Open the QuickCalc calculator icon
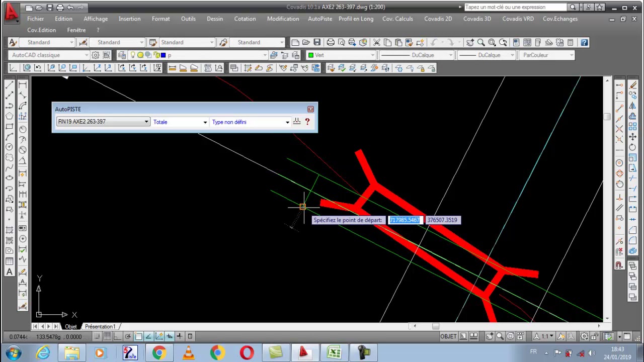The width and height of the screenshot is (644, 362). tap(571, 42)
